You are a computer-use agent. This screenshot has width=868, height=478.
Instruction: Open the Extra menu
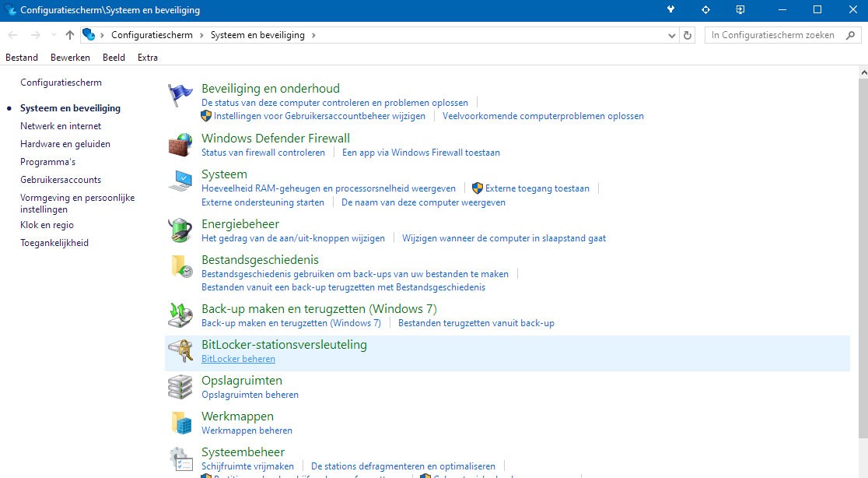coord(147,58)
